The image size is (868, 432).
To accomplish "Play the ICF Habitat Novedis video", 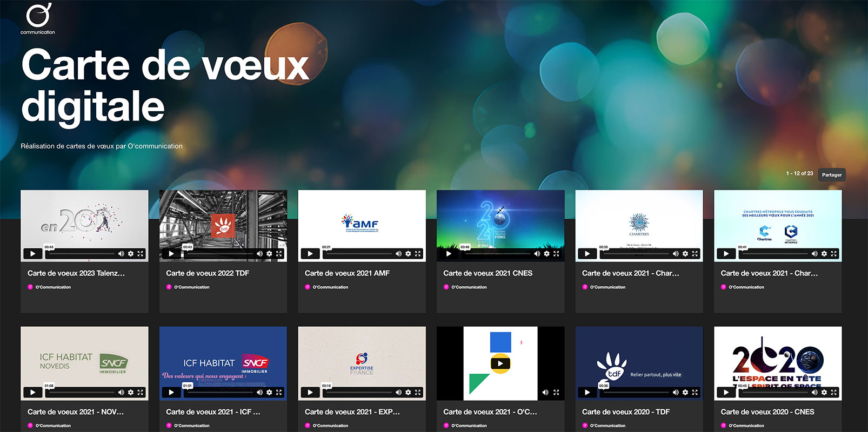I will pos(33,393).
